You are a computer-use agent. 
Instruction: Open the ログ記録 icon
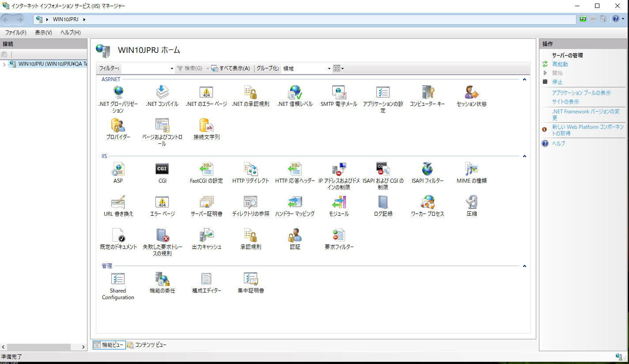click(x=383, y=203)
